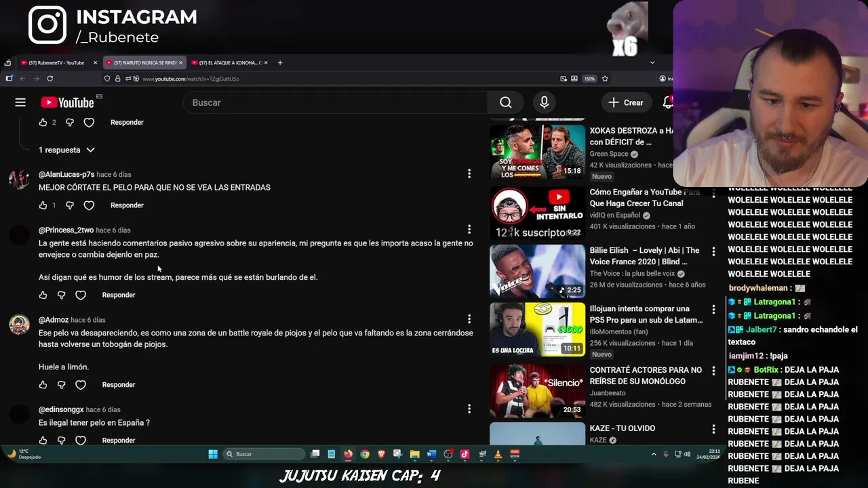Open @Admoz channel link
The width and height of the screenshot is (868, 488).
[54, 320]
